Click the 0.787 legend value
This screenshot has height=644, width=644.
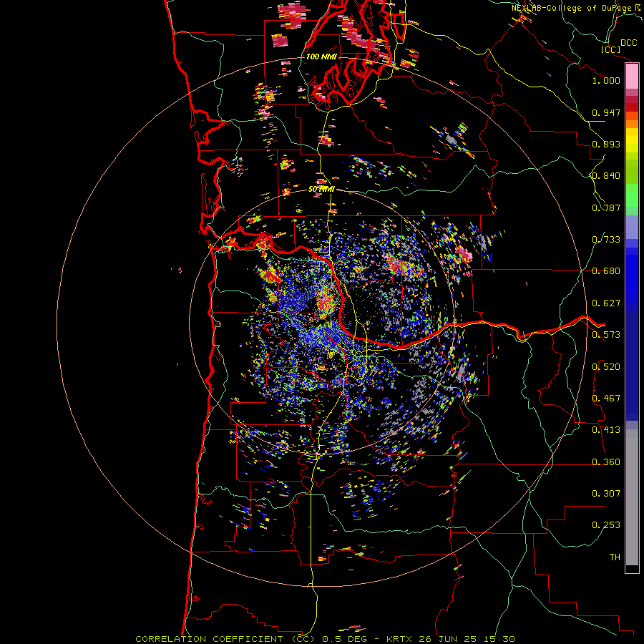606,208
